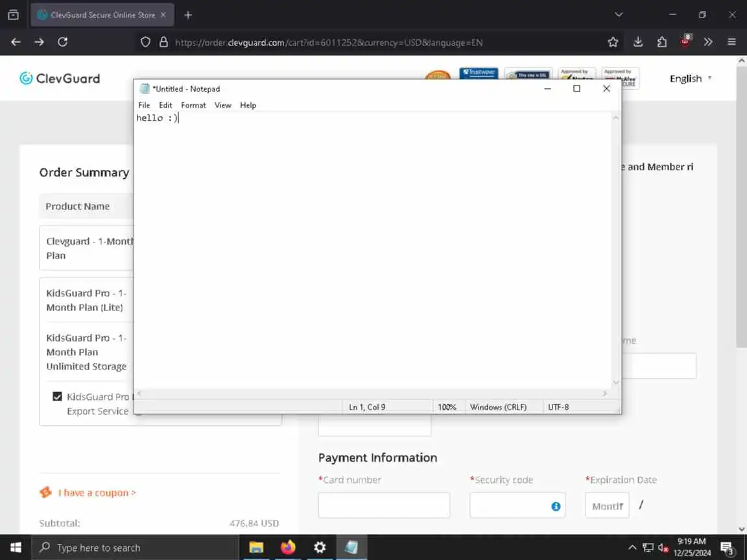Image resolution: width=747 pixels, height=560 pixels.
Task: Click in the Notepad text area
Action: (x=373, y=250)
